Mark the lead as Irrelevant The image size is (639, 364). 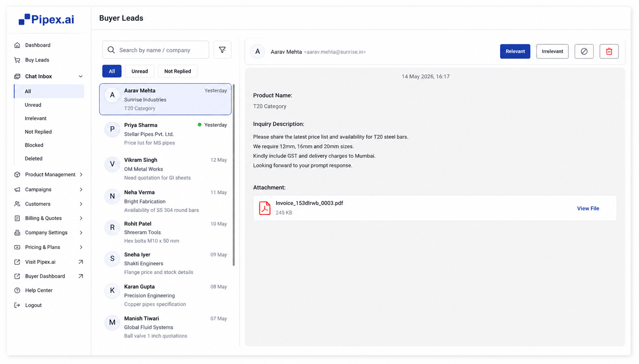click(552, 52)
